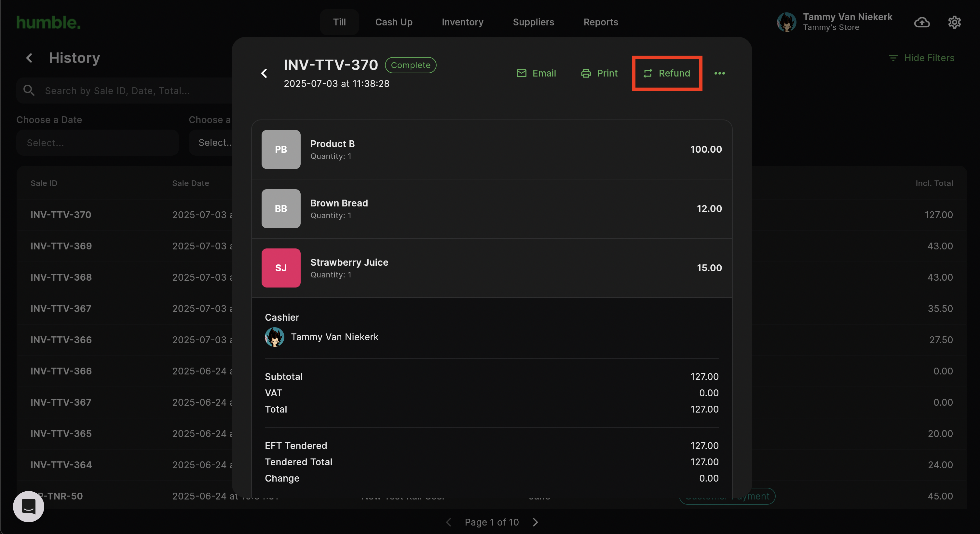Click the Brown Bread item name
Screen dimensions: 980x534
coord(339,203)
